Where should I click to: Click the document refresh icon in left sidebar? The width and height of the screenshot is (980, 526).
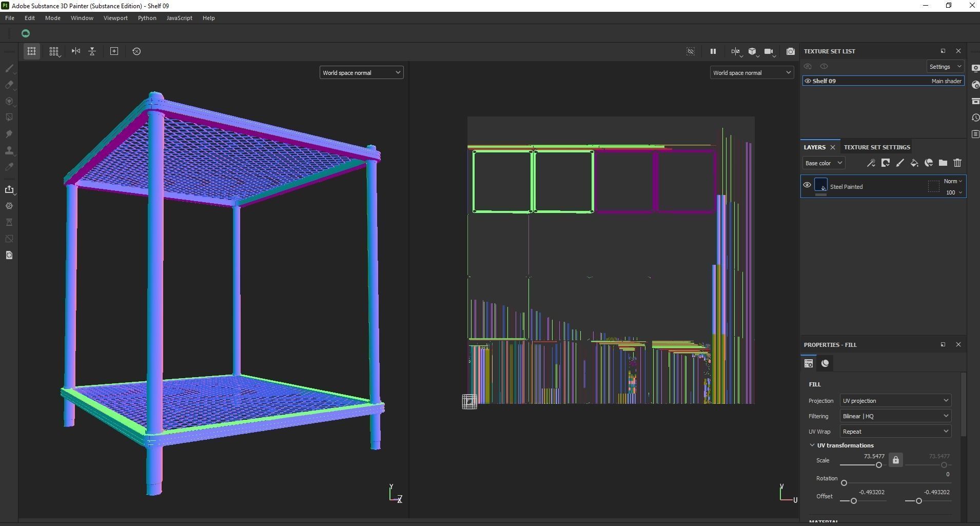click(x=9, y=255)
